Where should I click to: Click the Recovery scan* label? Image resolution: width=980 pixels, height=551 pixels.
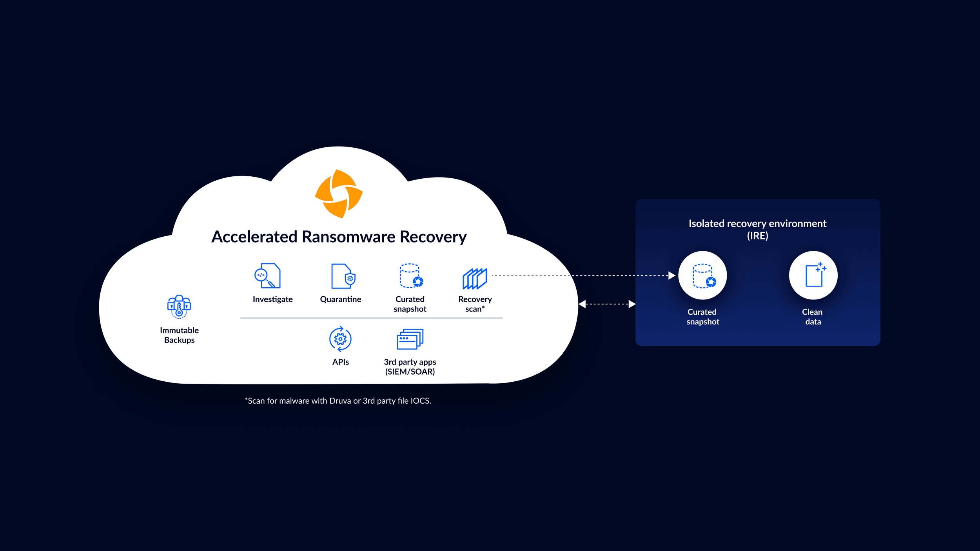(x=475, y=304)
